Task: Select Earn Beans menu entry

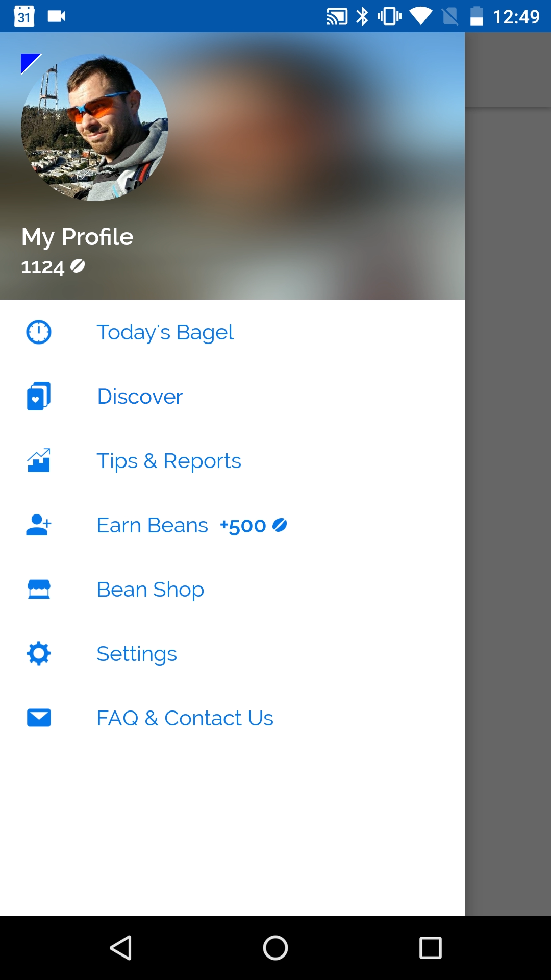Action: [x=153, y=525]
